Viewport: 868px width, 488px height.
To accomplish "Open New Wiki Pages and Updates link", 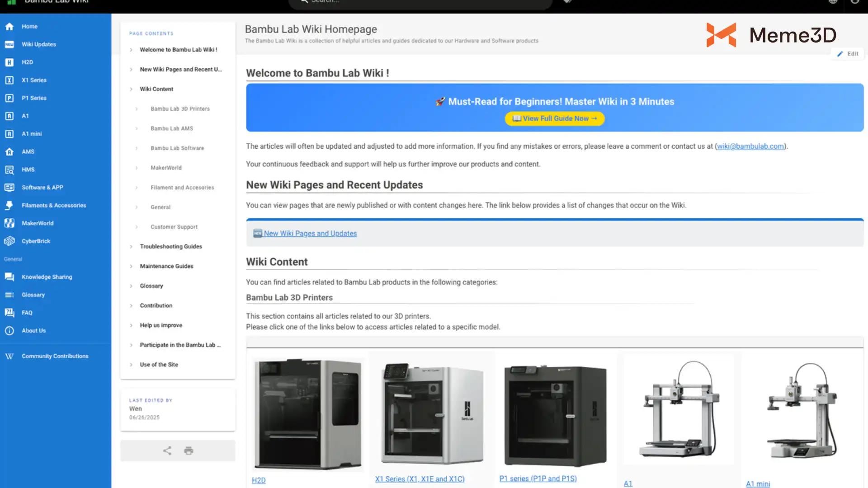I will 310,234.
